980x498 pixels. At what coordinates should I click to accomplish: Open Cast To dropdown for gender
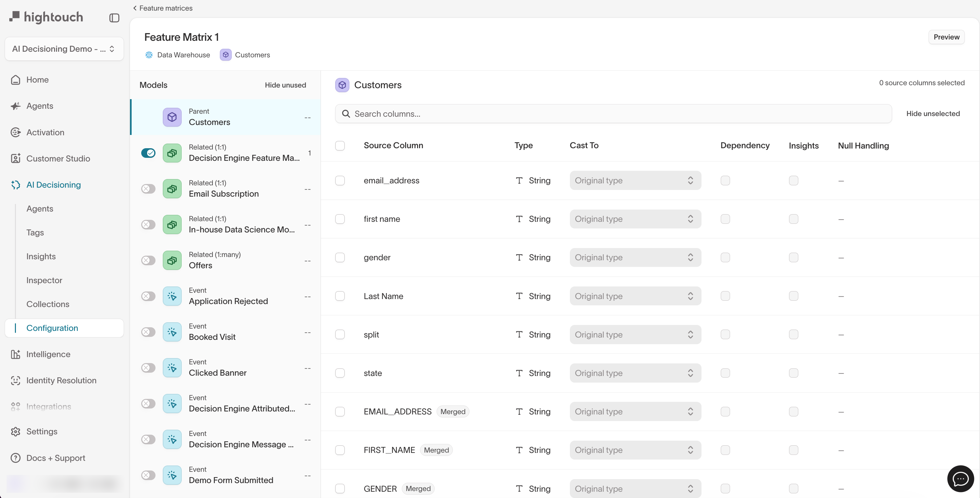pyautogui.click(x=635, y=257)
